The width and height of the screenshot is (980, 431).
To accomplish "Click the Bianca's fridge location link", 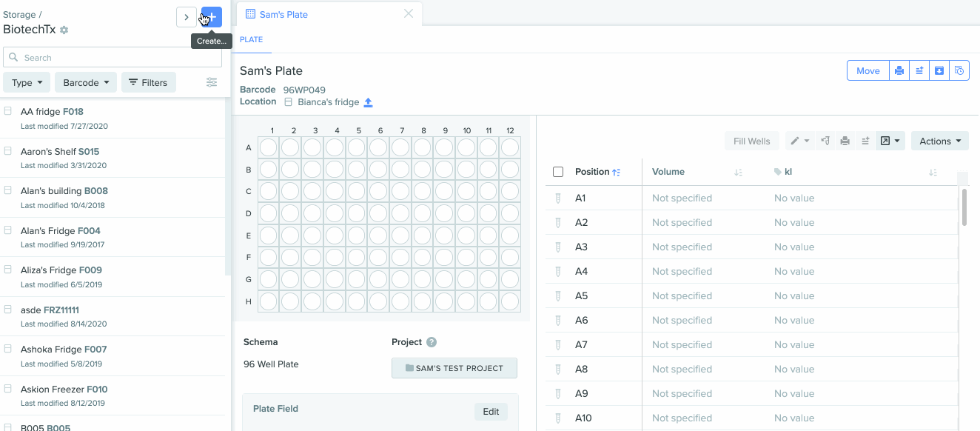I will click(x=329, y=102).
